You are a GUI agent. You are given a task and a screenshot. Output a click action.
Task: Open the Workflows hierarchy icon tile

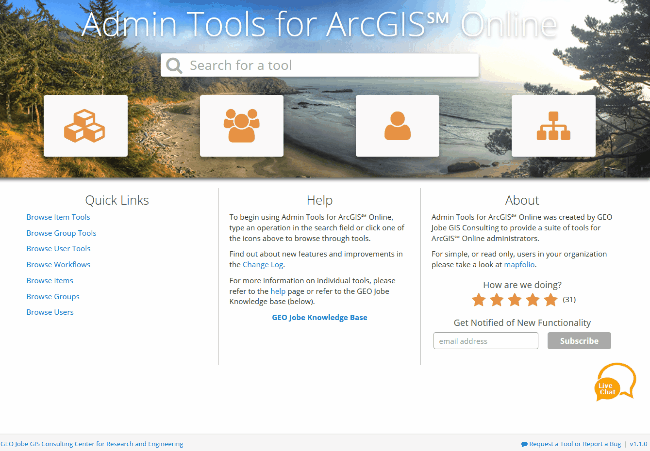coord(553,126)
